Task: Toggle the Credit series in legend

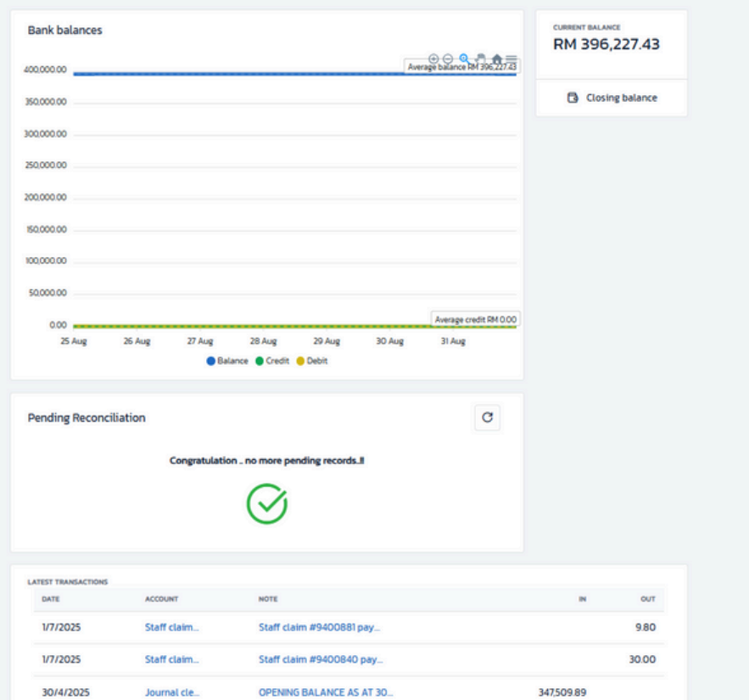Action: [x=271, y=361]
